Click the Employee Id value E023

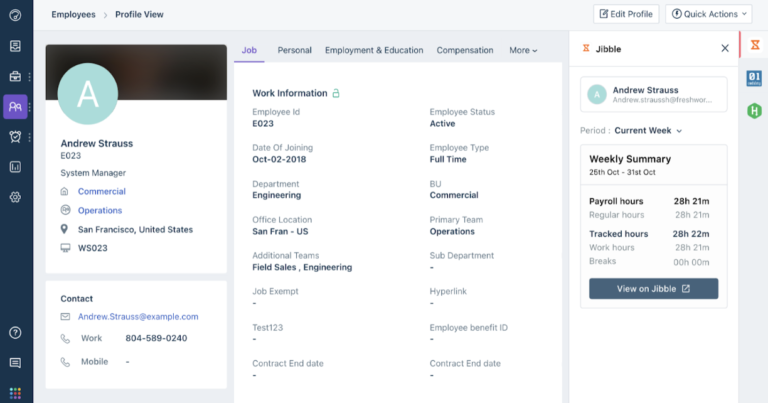click(x=263, y=124)
